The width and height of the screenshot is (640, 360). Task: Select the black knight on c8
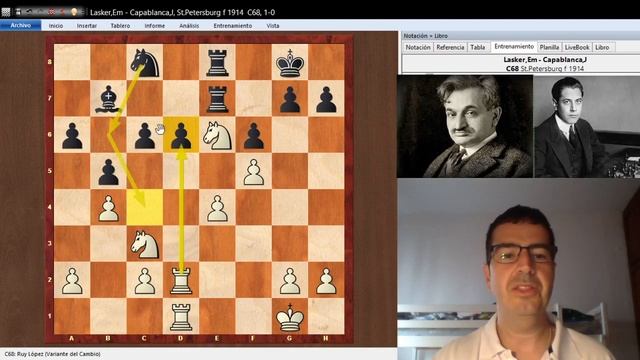[x=144, y=62]
